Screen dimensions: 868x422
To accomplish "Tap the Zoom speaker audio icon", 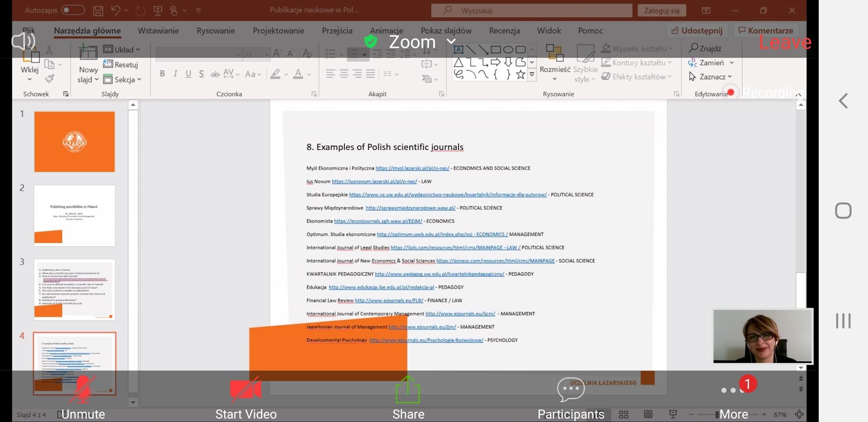I will pyautogui.click(x=23, y=42).
